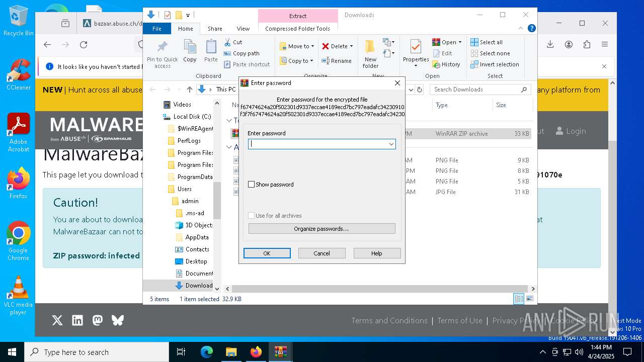Select Local Disk (C:) in tree
Screen dimensions: 644x362
click(x=192, y=117)
